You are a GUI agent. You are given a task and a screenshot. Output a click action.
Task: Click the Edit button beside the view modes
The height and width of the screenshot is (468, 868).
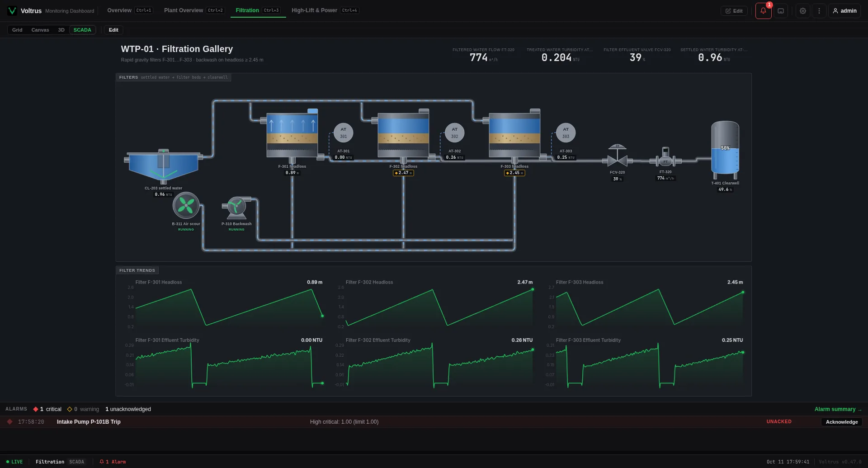point(113,30)
